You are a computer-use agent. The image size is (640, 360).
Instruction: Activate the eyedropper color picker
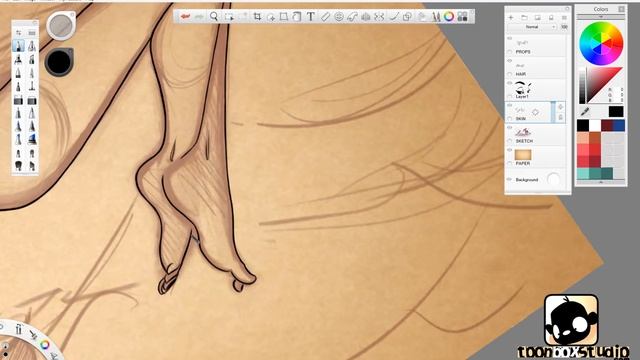pos(585,111)
